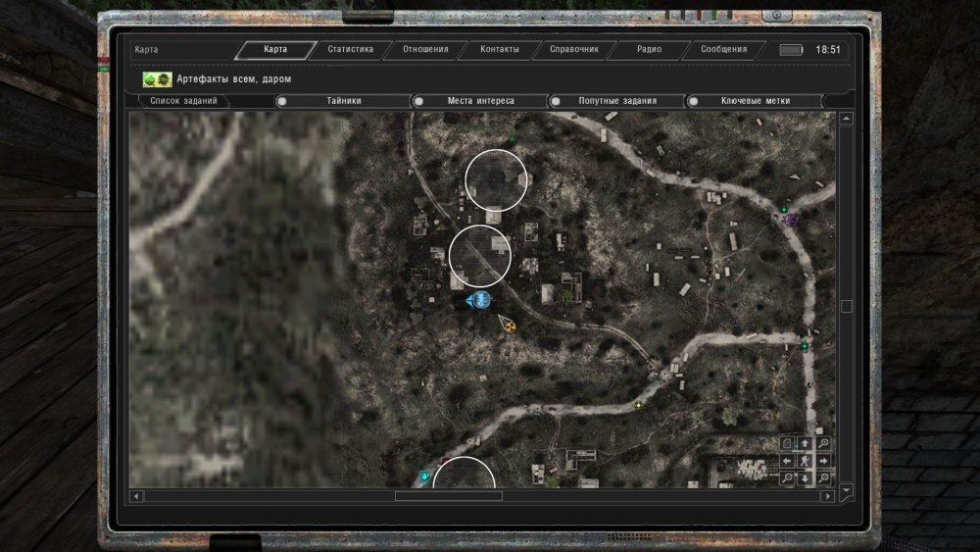This screenshot has height=552, width=980.
Task: Open the map legend icon in controls
Action: coord(787,443)
